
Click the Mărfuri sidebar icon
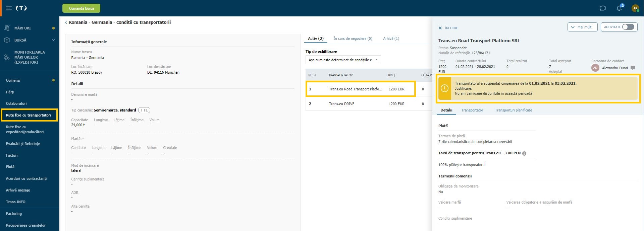pos(7,28)
